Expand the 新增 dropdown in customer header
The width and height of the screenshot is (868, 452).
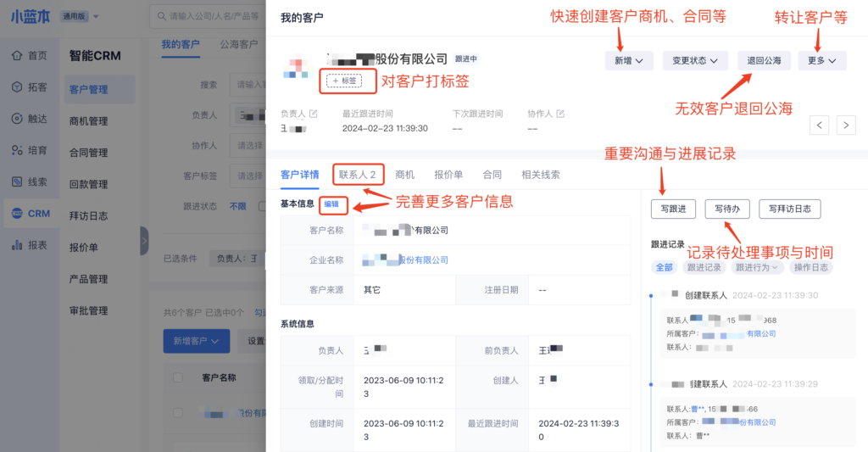click(x=628, y=60)
